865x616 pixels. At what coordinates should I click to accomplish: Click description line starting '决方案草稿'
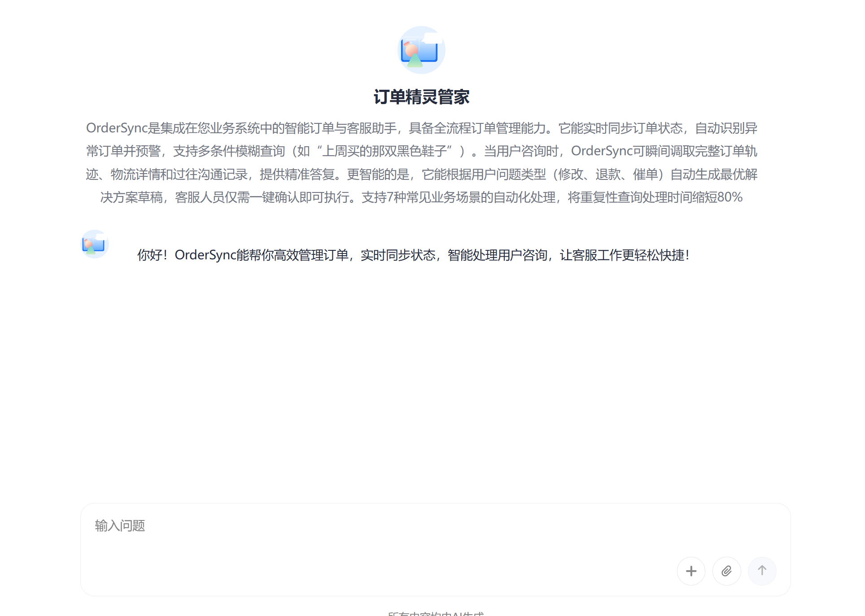[421, 197]
